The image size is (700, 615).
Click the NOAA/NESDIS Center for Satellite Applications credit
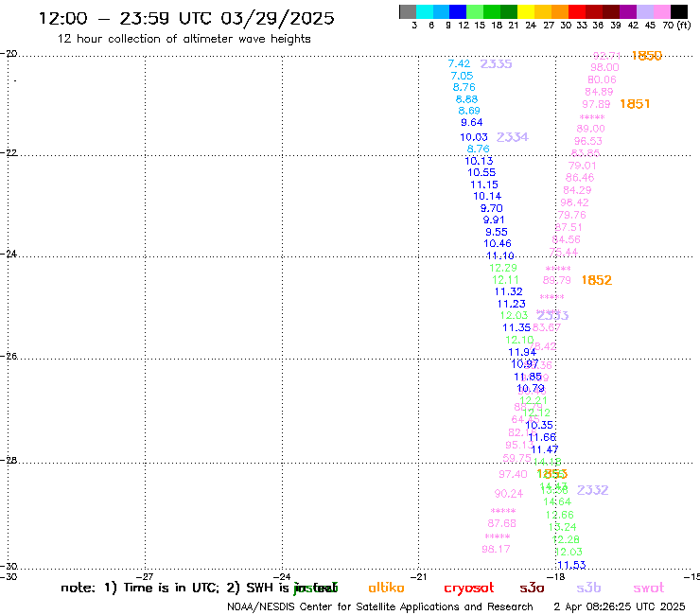click(x=380, y=607)
